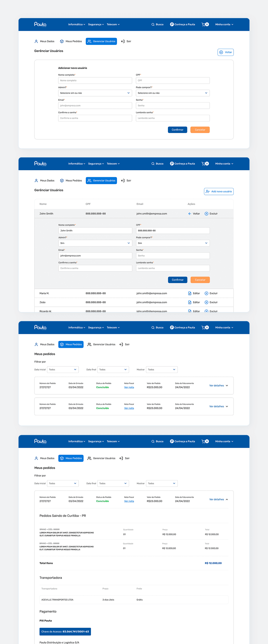This screenshot has width=268, height=644.
Task: Click the empty CPF field in new user form
Action: (x=172, y=80)
